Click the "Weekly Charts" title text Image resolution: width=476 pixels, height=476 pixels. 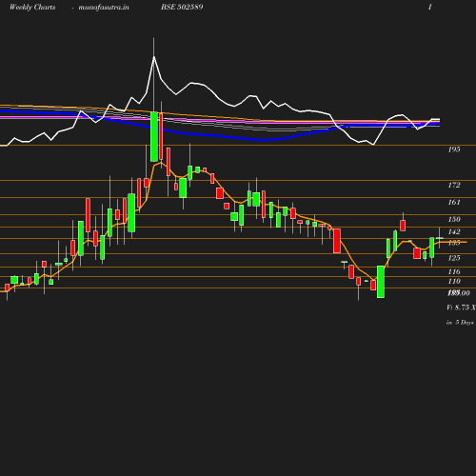[x=32, y=7]
